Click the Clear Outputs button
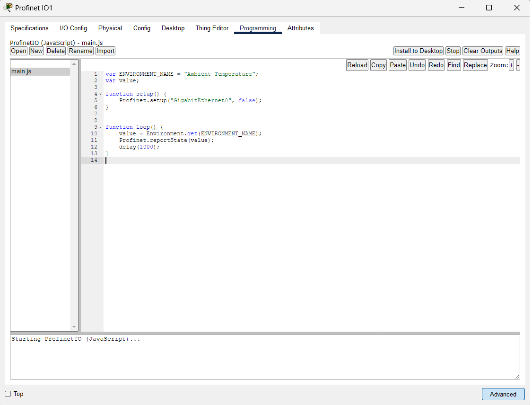532x405 pixels. pos(482,51)
